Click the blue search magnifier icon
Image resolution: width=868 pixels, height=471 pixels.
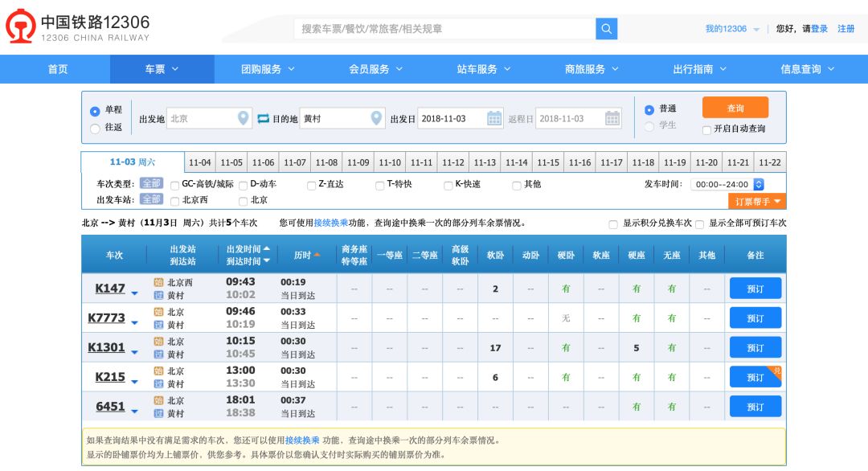[607, 28]
